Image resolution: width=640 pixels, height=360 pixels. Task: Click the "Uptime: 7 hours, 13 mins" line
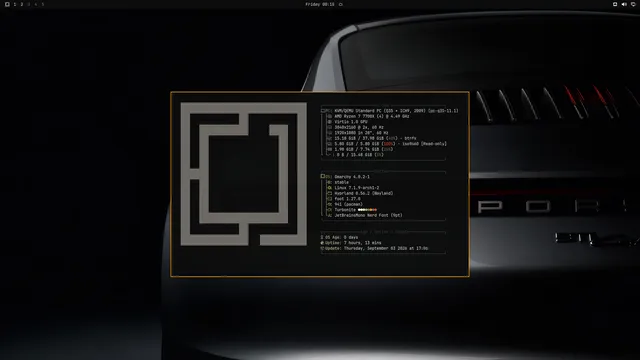tap(351, 242)
